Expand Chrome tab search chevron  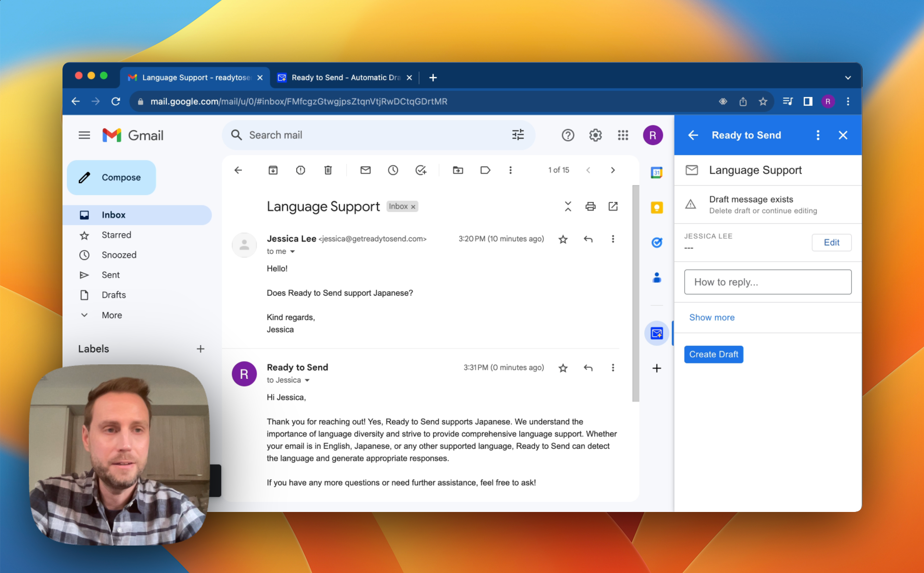click(x=848, y=77)
